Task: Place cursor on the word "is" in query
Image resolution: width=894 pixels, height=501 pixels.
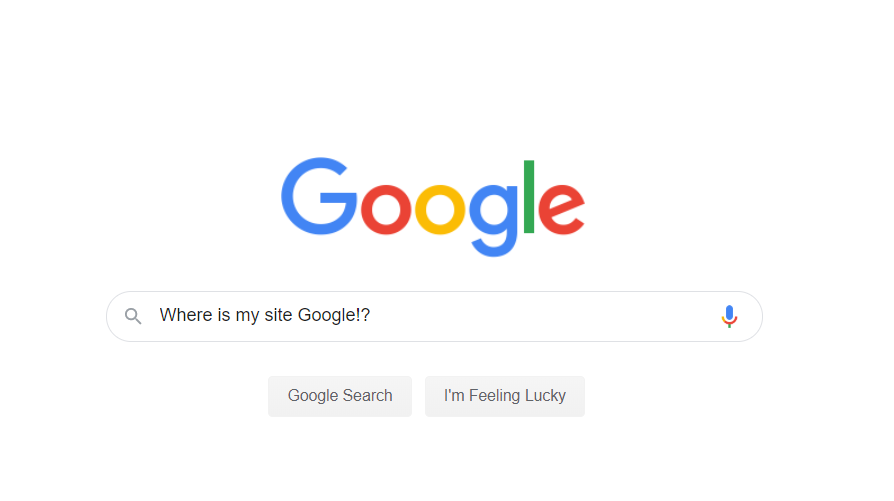Action: (x=224, y=315)
